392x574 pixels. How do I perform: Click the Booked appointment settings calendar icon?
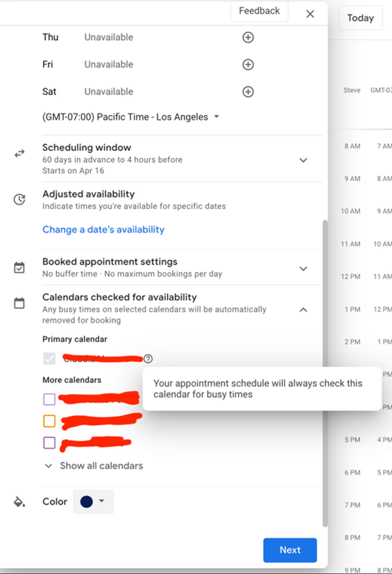19,268
